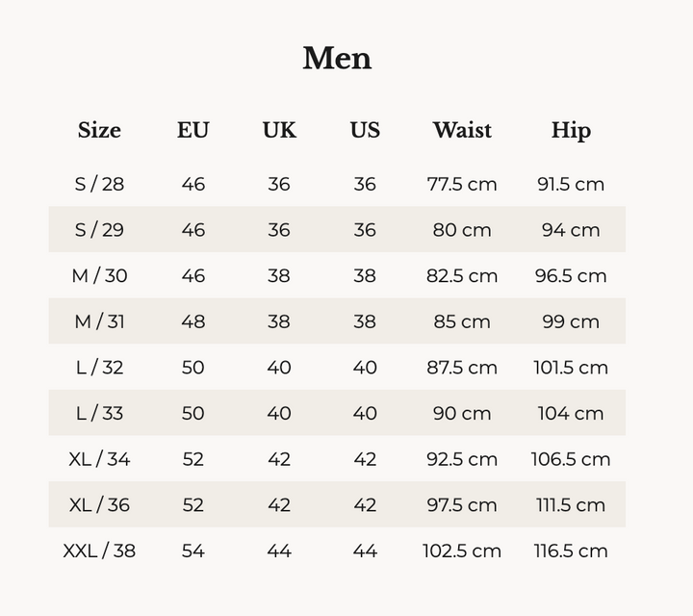The height and width of the screenshot is (616, 693).
Task: Click the Waist column header
Action: 462,131
